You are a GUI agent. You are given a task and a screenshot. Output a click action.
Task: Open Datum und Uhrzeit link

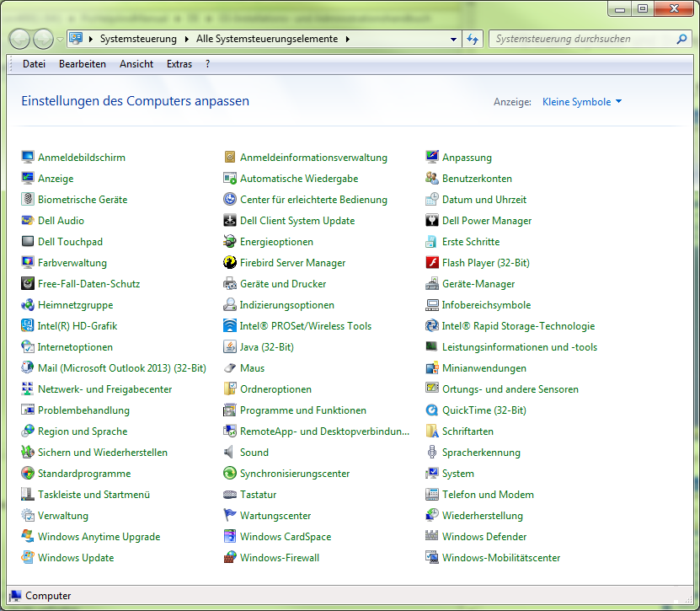pyautogui.click(x=484, y=199)
